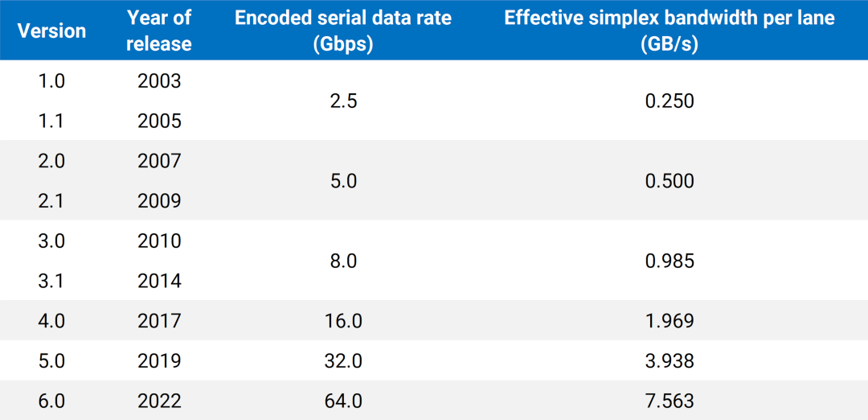Click the 2017 release year cell
The image size is (868, 420).
tap(159, 321)
